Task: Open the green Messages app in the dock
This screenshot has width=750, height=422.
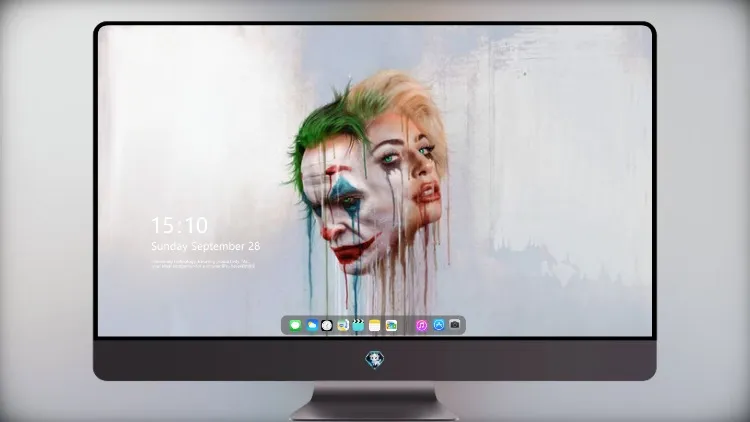Action: 295,325
